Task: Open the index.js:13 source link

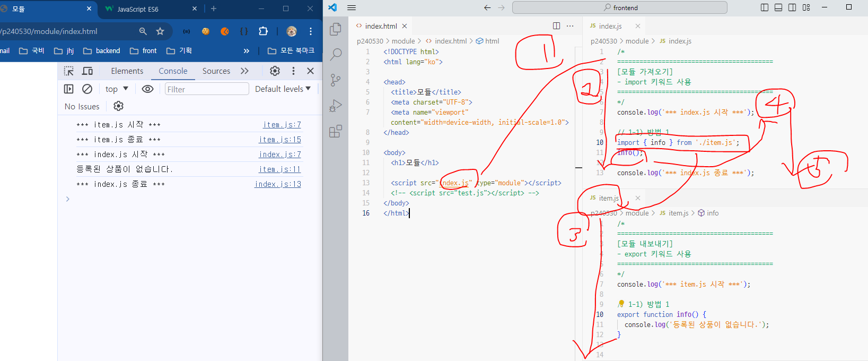Action: (278, 184)
